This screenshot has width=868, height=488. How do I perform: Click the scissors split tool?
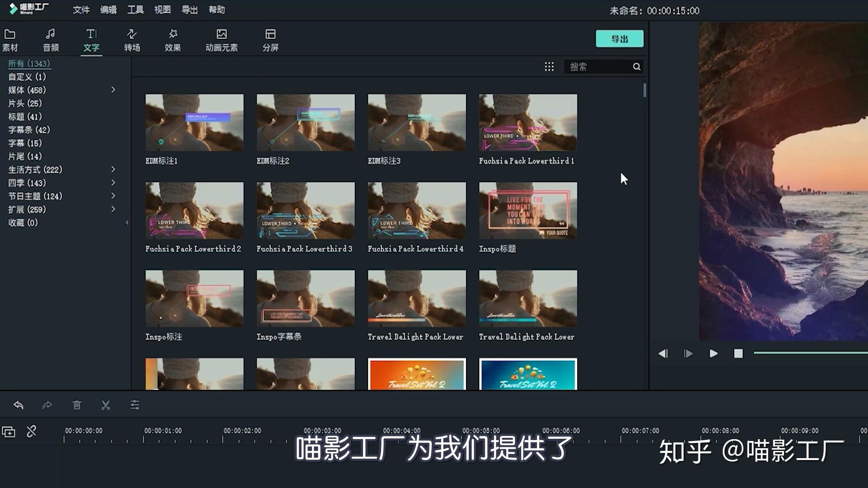click(x=106, y=405)
